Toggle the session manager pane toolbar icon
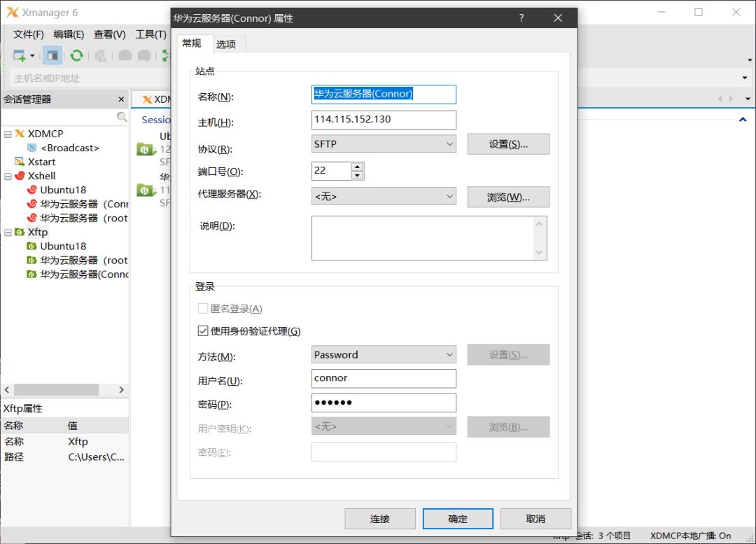756x544 pixels. coord(52,55)
